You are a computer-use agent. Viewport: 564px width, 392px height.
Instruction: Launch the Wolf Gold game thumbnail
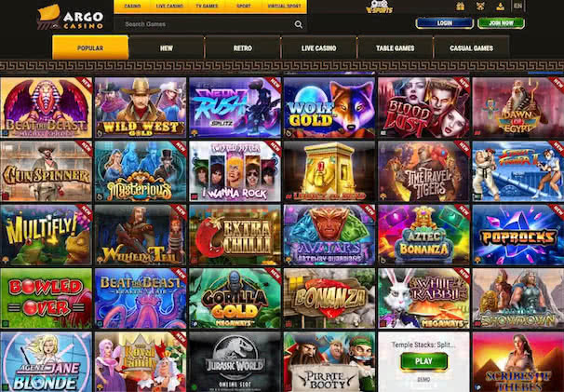tap(329, 108)
